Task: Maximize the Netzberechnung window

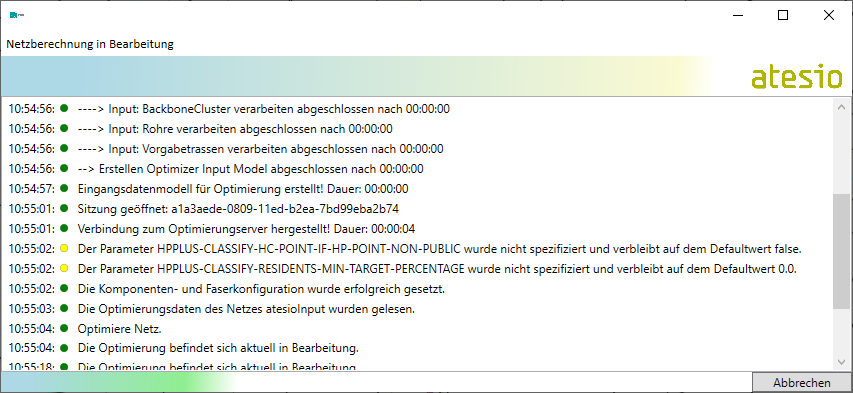Action: point(783,15)
